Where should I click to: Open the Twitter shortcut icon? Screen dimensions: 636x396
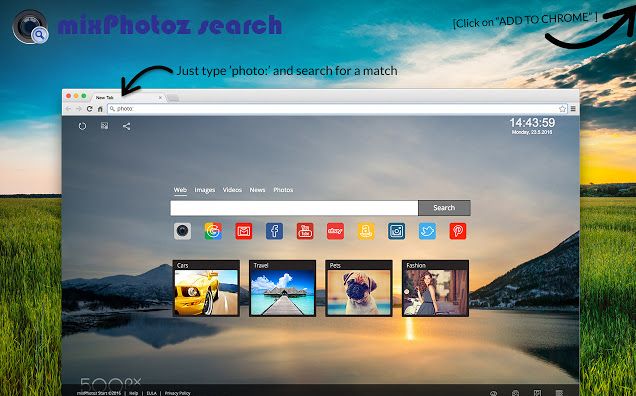point(427,231)
